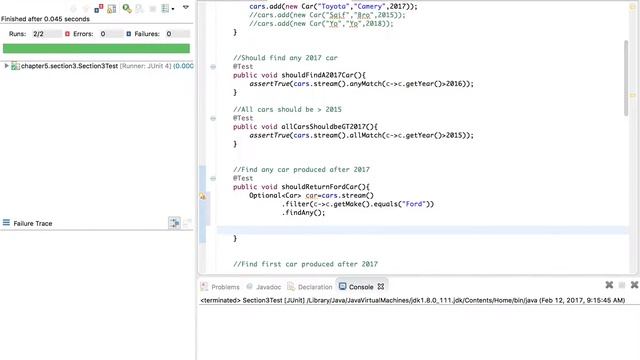Click the Compare Actual With Expected icon
The image size is (640, 360).
187,223
